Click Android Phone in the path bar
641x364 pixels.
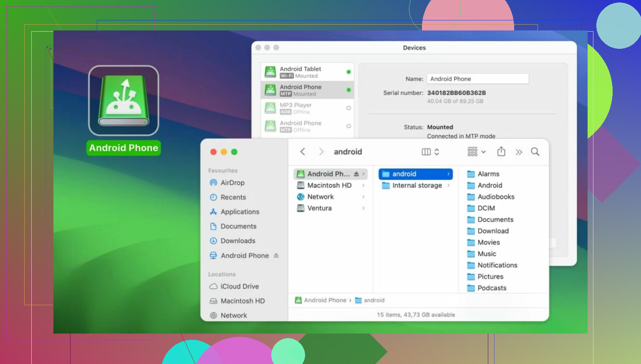tap(320, 300)
